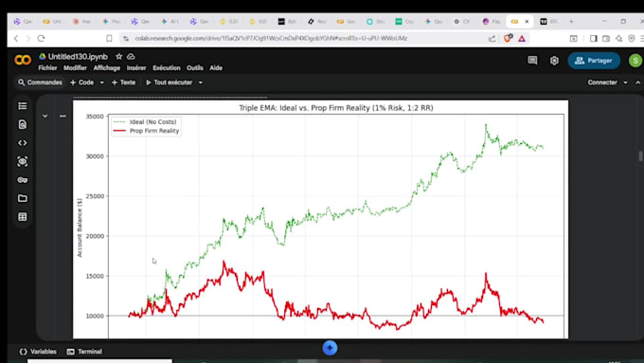
Task: Open the cell three-dots options menu
Action: (x=63, y=117)
